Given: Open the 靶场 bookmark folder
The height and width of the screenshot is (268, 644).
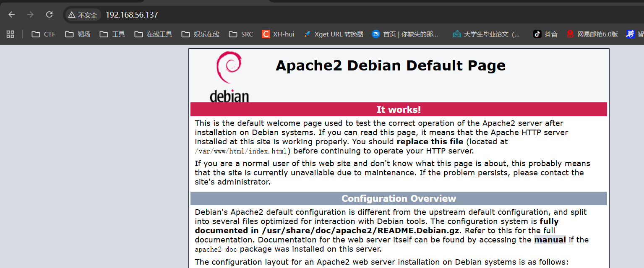Looking at the screenshot, I should click(78, 34).
